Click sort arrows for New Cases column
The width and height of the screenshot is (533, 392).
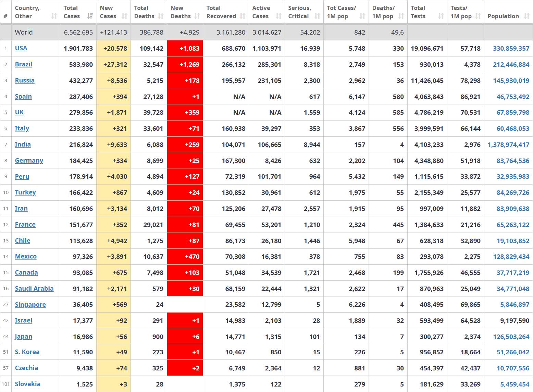125,16
